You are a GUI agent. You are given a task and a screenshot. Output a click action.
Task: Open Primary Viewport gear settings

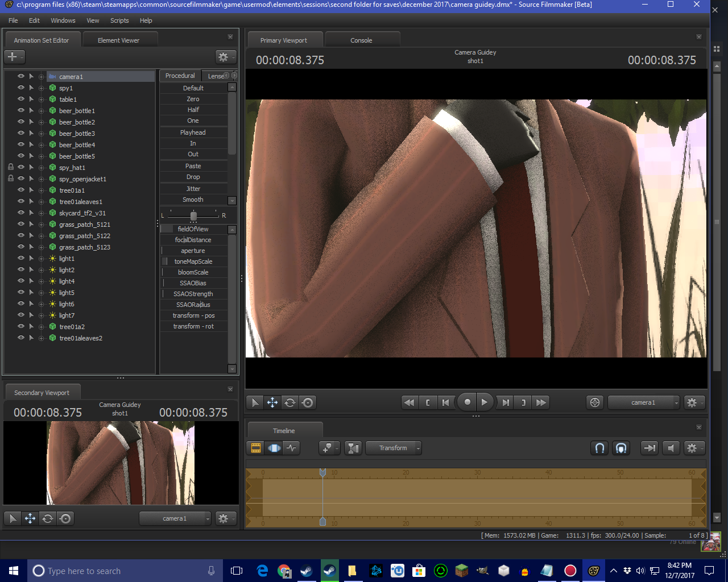click(694, 402)
